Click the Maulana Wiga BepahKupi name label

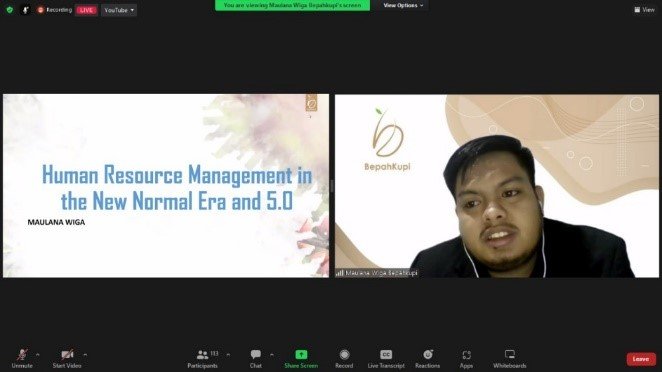(377, 273)
